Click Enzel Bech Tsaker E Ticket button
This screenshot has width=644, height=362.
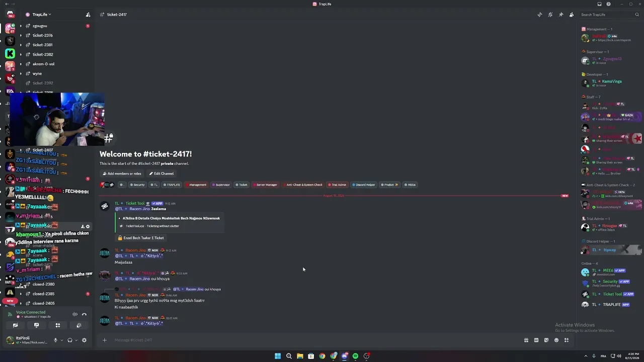pyautogui.click(x=141, y=238)
